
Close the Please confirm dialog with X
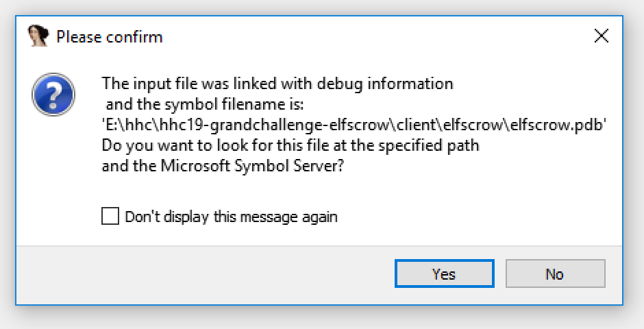coord(602,36)
